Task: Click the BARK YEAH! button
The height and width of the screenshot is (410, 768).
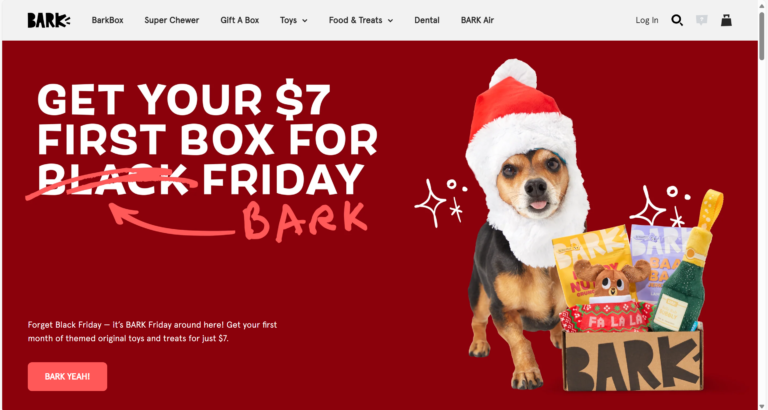Action: (x=67, y=376)
